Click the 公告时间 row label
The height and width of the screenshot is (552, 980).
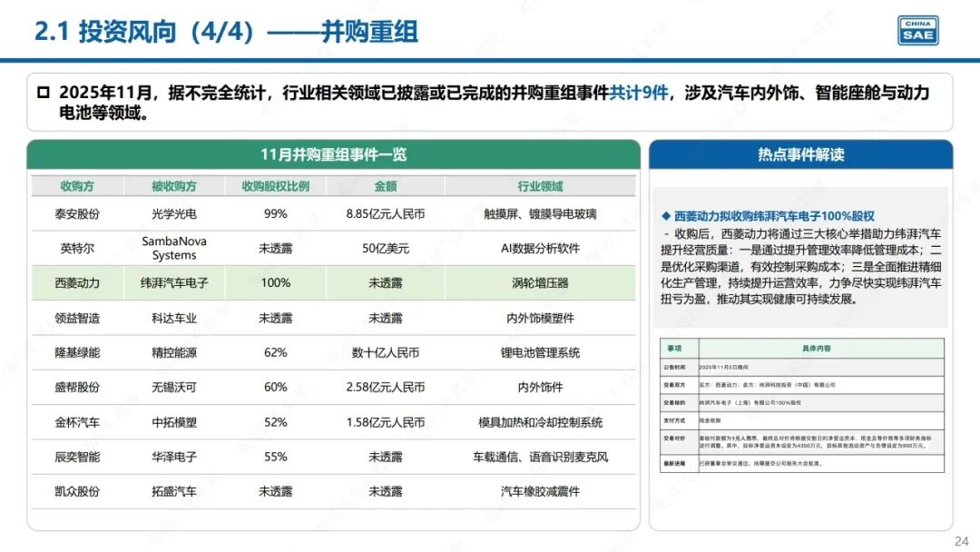(x=674, y=368)
